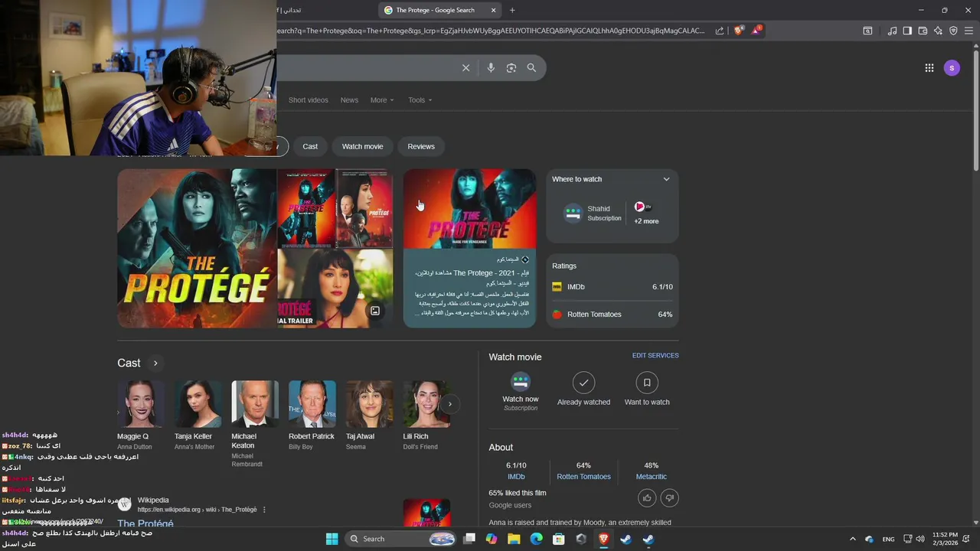Click Watch now on Shahid
The image size is (980, 551).
(521, 392)
